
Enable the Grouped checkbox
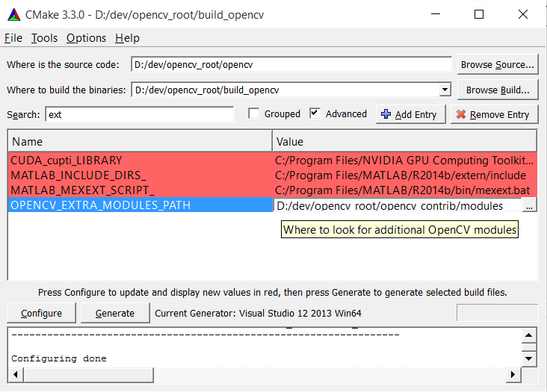(x=253, y=113)
